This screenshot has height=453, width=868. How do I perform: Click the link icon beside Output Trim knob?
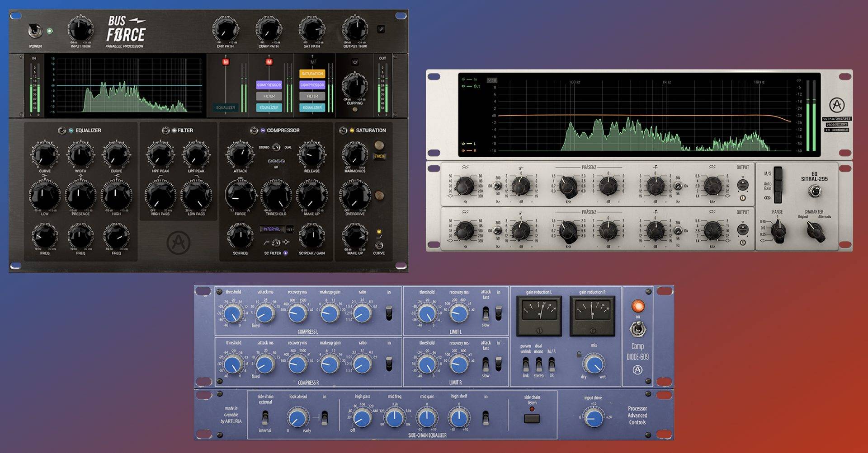(381, 29)
